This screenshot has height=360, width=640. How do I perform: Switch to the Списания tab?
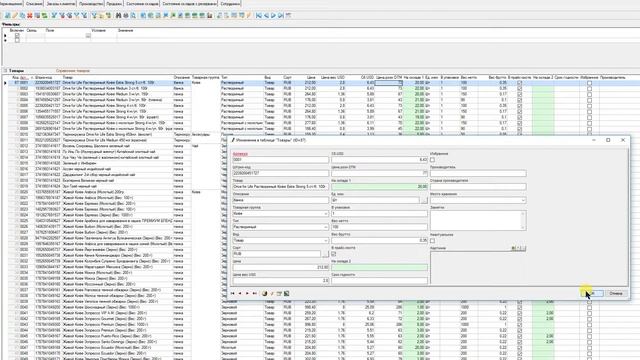coord(34,4)
